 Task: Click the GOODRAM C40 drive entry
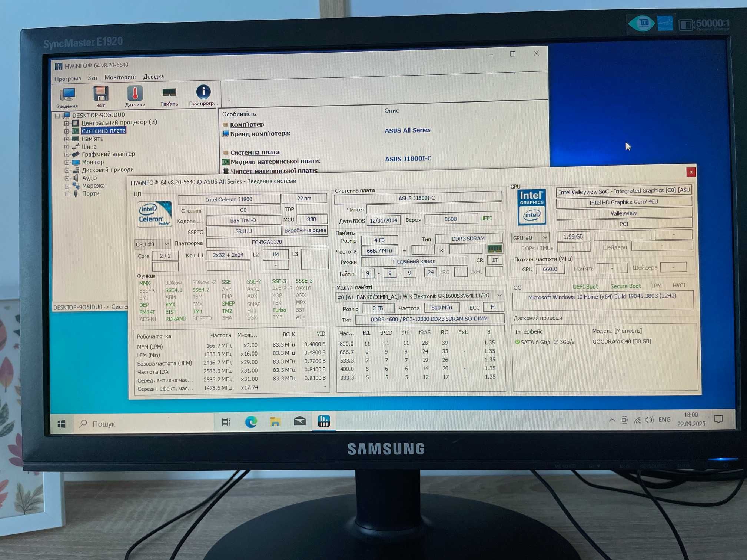[621, 341]
